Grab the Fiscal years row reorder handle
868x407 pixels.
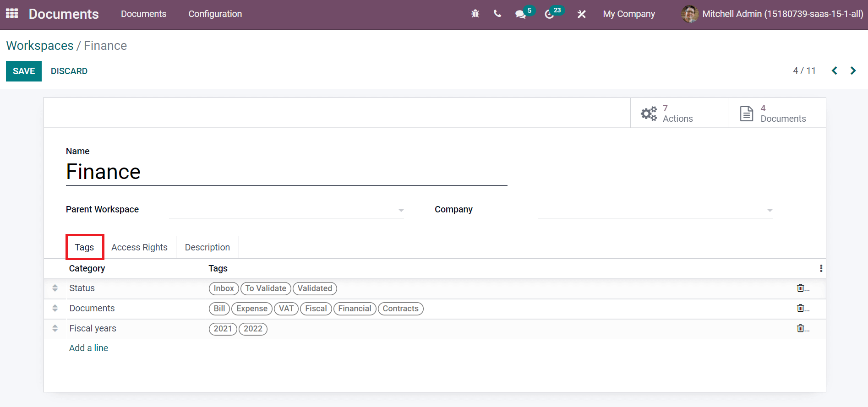tap(55, 328)
